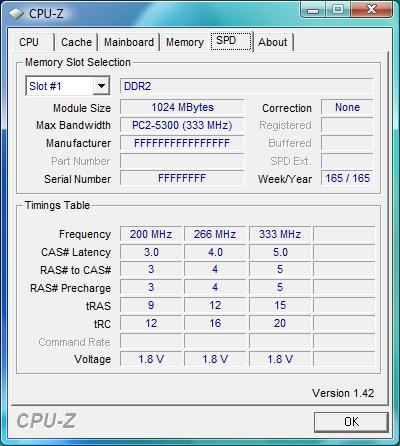Click the Week/Year 165 / 165 field
Image resolution: width=400 pixels, height=446 pixels.
pyautogui.click(x=347, y=178)
